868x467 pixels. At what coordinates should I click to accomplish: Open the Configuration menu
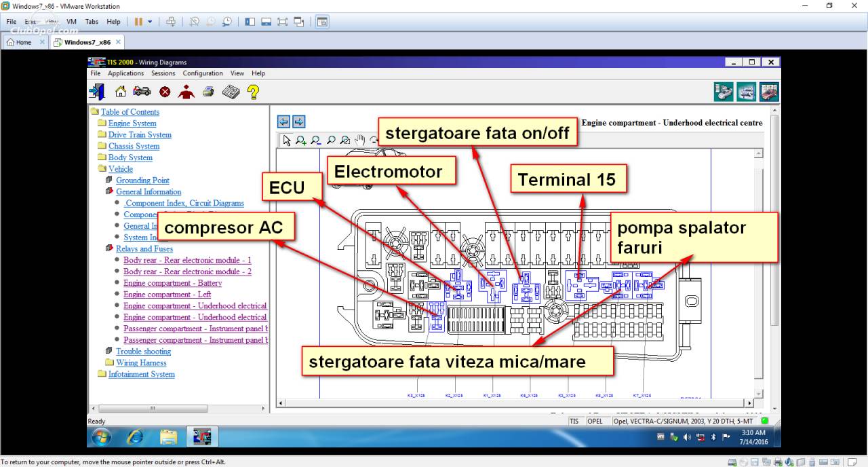[x=203, y=73]
